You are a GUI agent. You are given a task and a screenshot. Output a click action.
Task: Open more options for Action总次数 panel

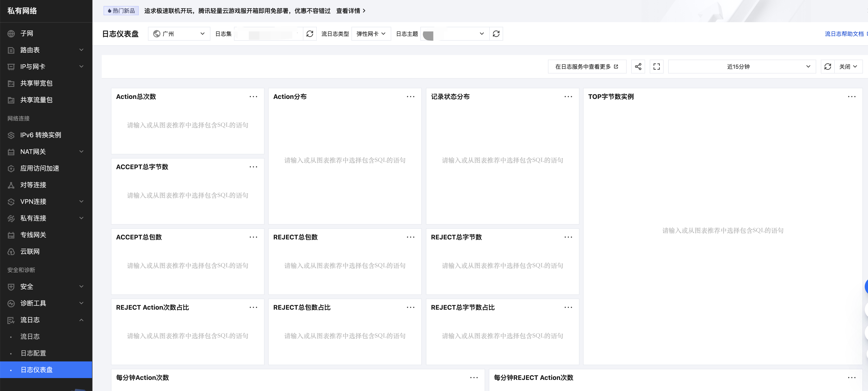[253, 97]
